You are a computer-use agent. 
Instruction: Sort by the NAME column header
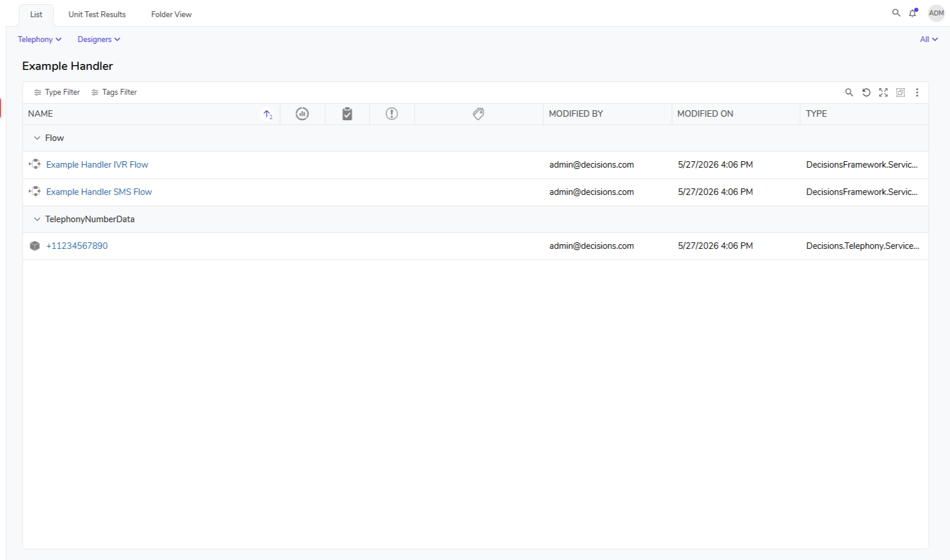point(40,114)
